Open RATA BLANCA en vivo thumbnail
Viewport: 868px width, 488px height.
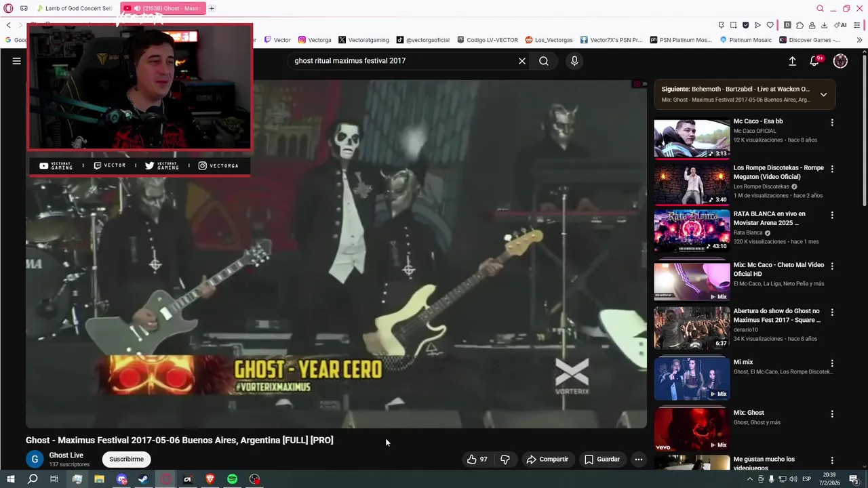click(x=692, y=231)
